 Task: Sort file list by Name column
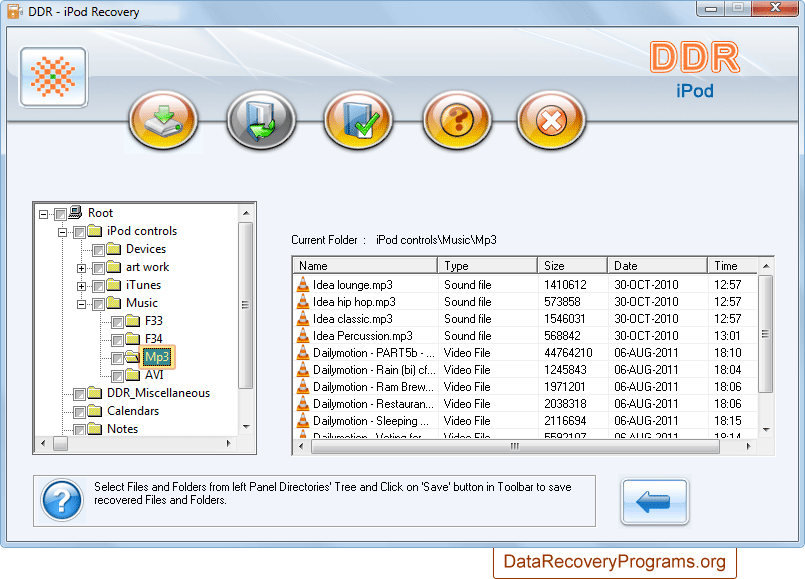365,265
